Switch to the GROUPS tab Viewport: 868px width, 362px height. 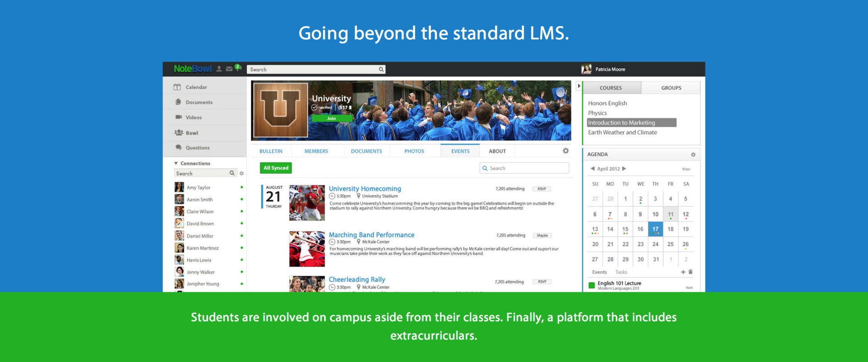click(671, 88)
